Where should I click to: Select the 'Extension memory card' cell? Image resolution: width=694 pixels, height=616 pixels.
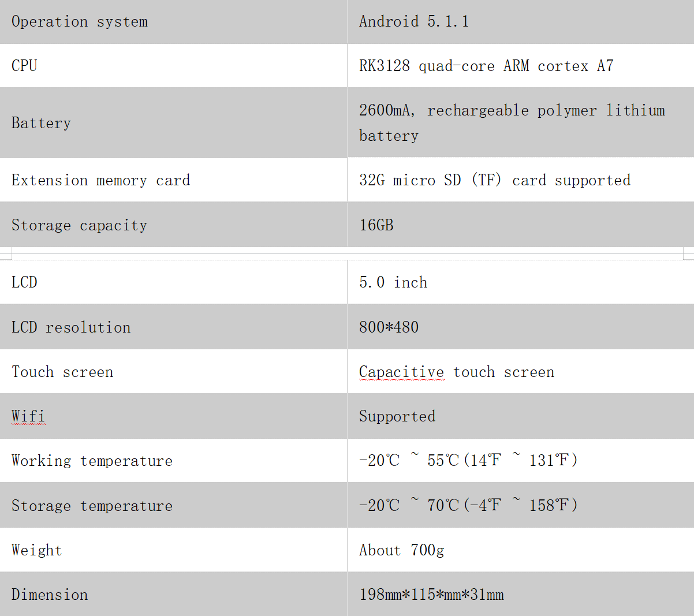(173, 180)
